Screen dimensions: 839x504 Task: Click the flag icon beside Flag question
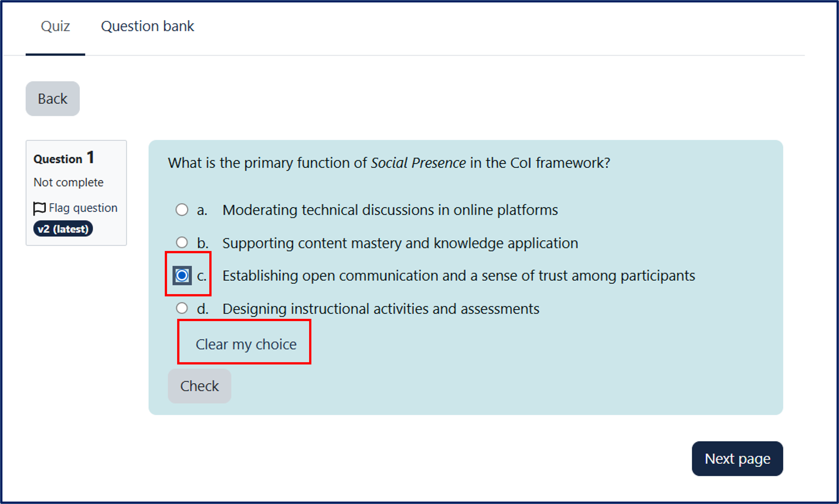pos(39,208)
